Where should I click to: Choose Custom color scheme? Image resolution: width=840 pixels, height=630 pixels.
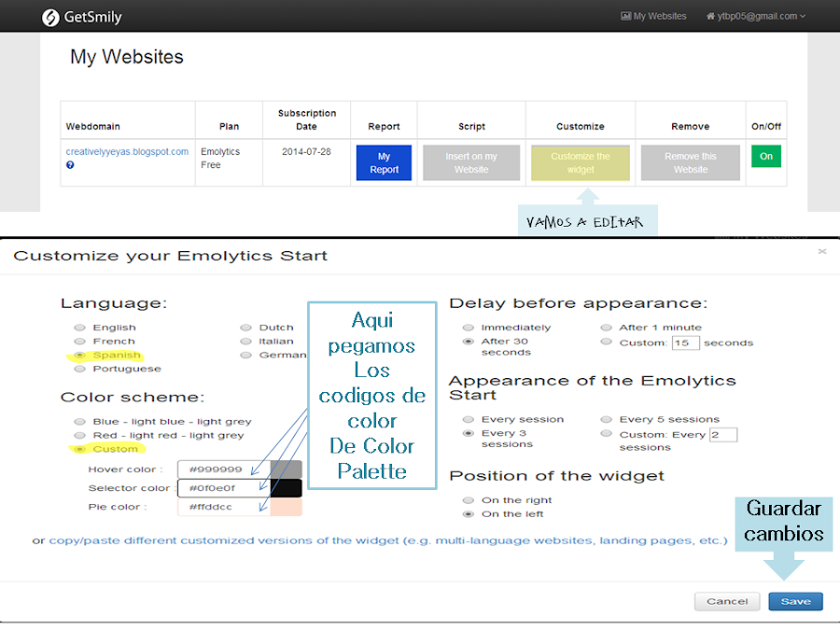click(x=80, y=449)
